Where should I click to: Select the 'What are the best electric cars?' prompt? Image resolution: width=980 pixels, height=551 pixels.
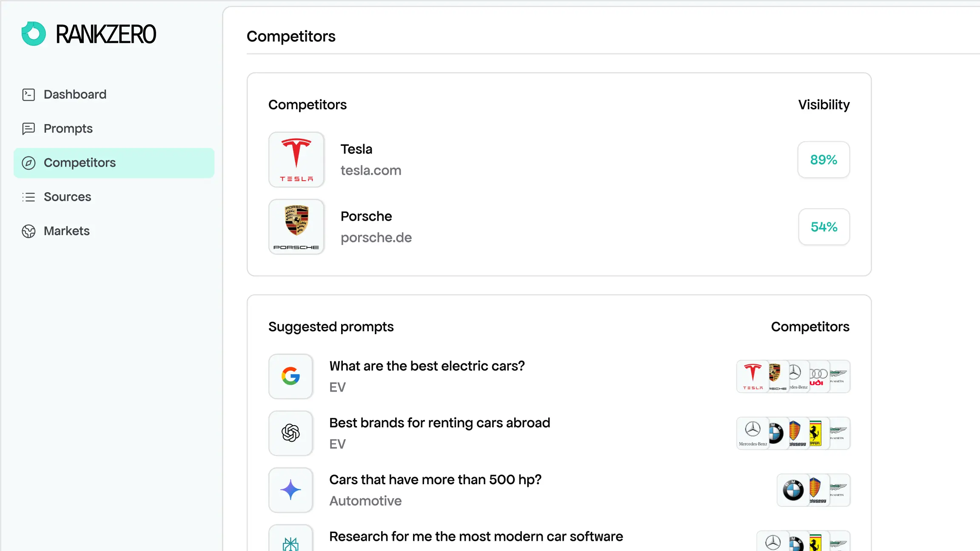click(427, 366)
